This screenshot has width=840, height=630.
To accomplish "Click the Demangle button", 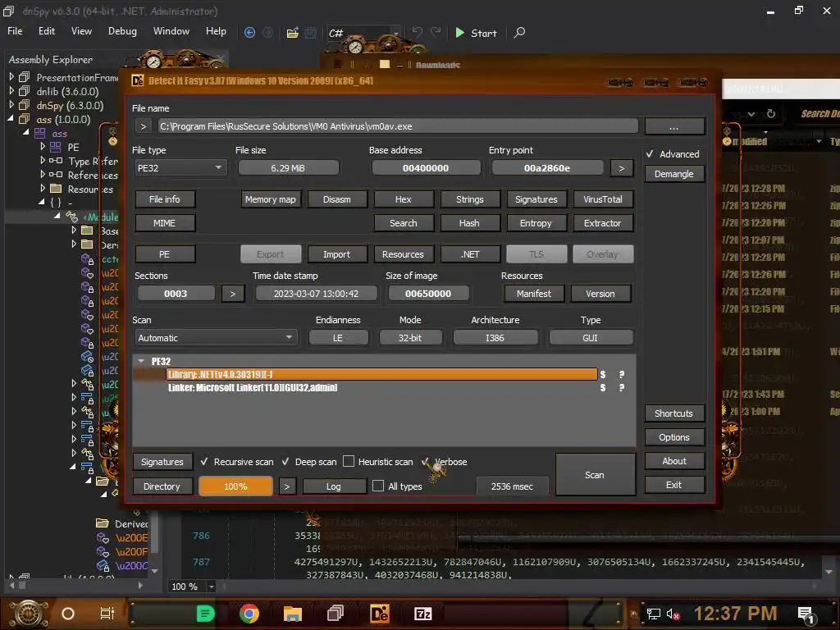I will click(674, 174).
